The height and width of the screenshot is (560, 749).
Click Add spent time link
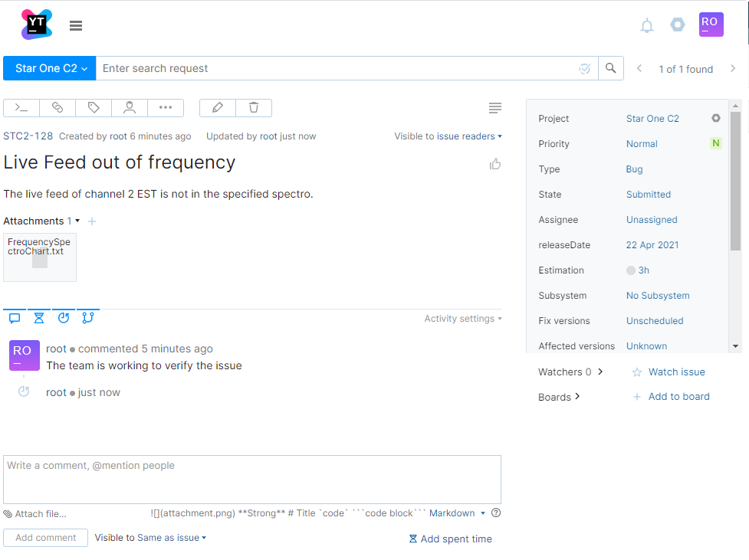point(451,539)
